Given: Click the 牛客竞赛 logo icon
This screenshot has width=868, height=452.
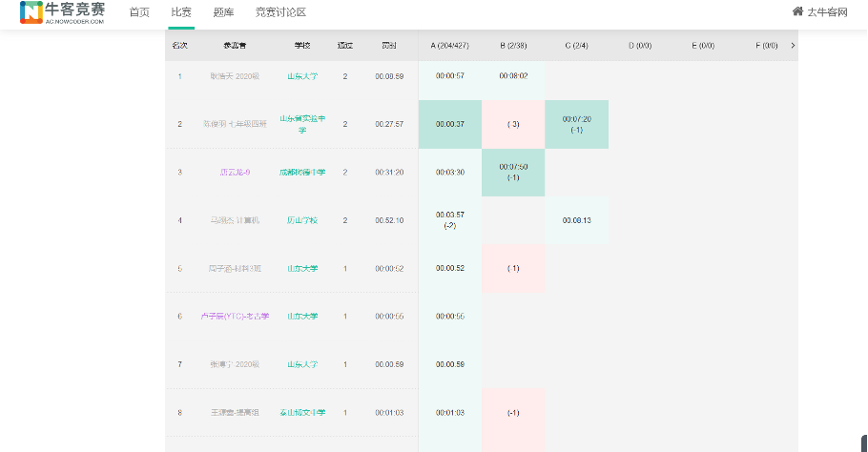Looking at the screenshot, I should click(31, 12).
